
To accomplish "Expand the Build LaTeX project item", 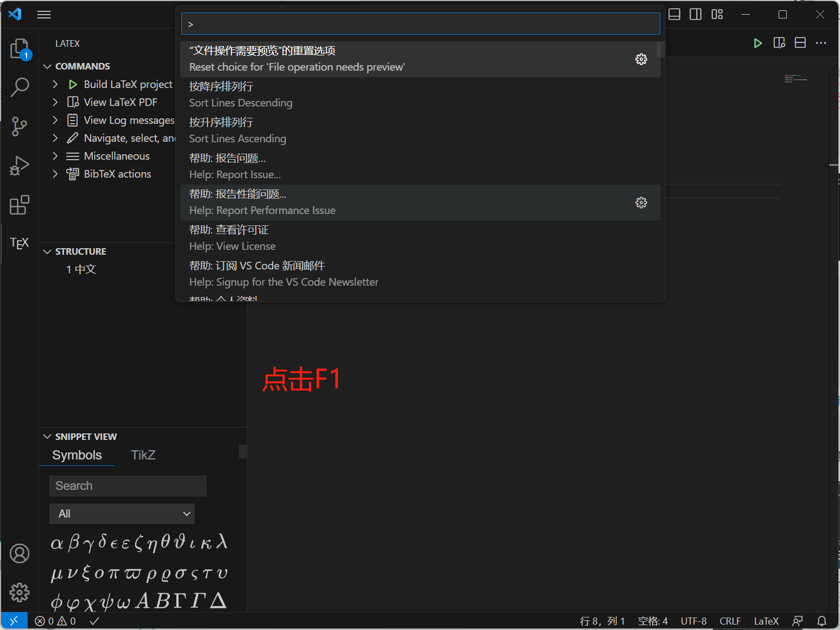I will [55, 84].
